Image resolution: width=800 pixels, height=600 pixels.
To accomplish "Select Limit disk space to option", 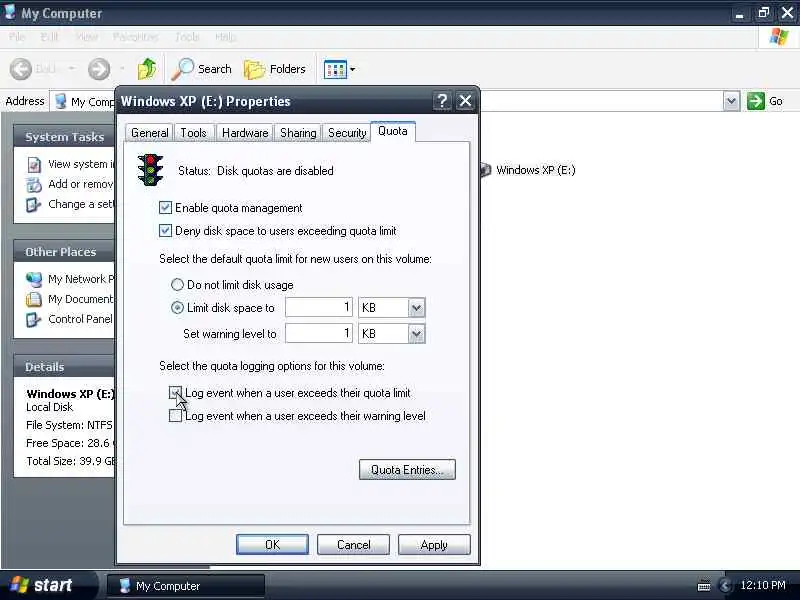I will 177,308.
